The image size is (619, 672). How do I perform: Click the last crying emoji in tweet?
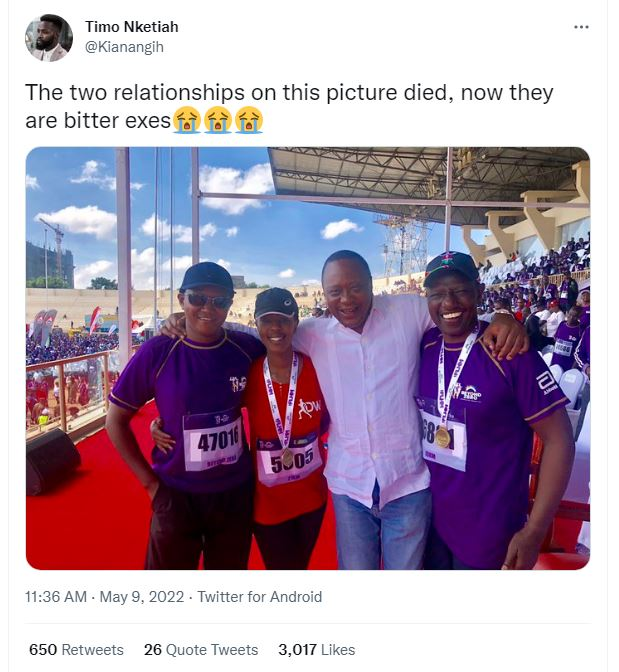pos(249,120)
